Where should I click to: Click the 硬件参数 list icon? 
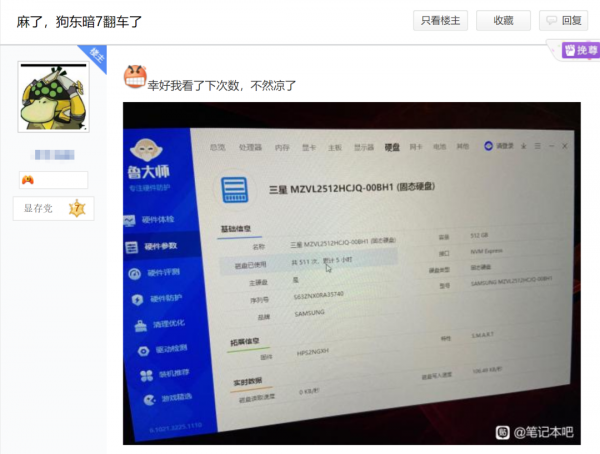pos(131,248)
